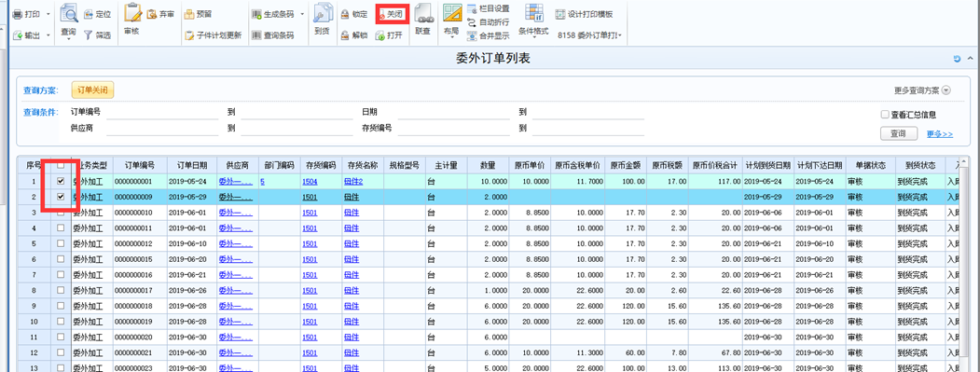Image resolution: width=980 pixels, height=372 pixels.
Task: Click the 筛选 filter funnel
Action: [x=97, y=35]
